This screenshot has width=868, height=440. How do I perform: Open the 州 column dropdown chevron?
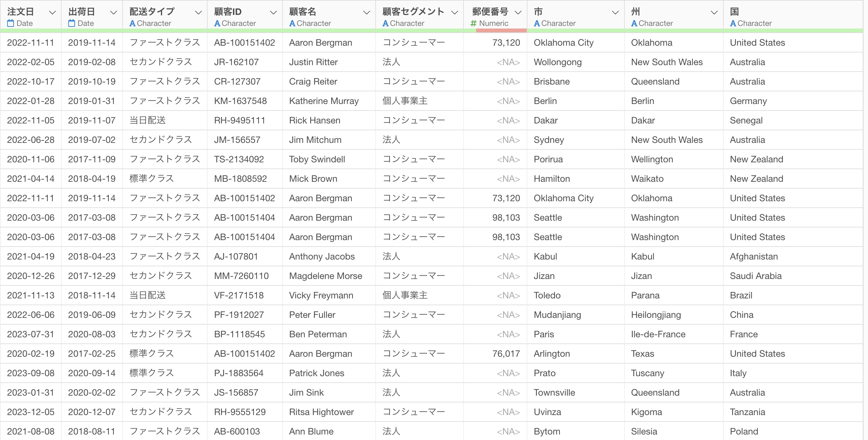coord(714,12)
